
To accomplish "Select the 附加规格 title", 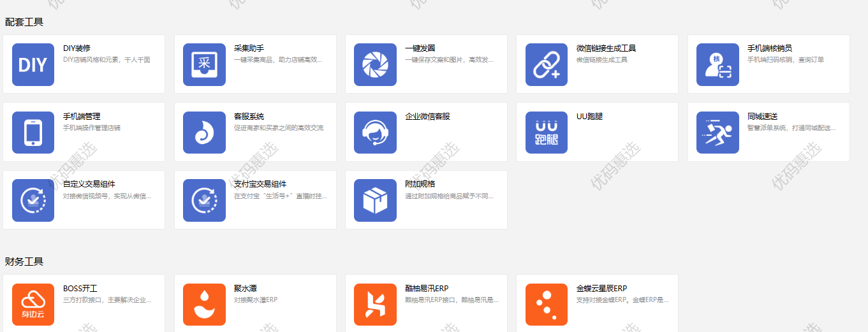I will pos(420,184).
